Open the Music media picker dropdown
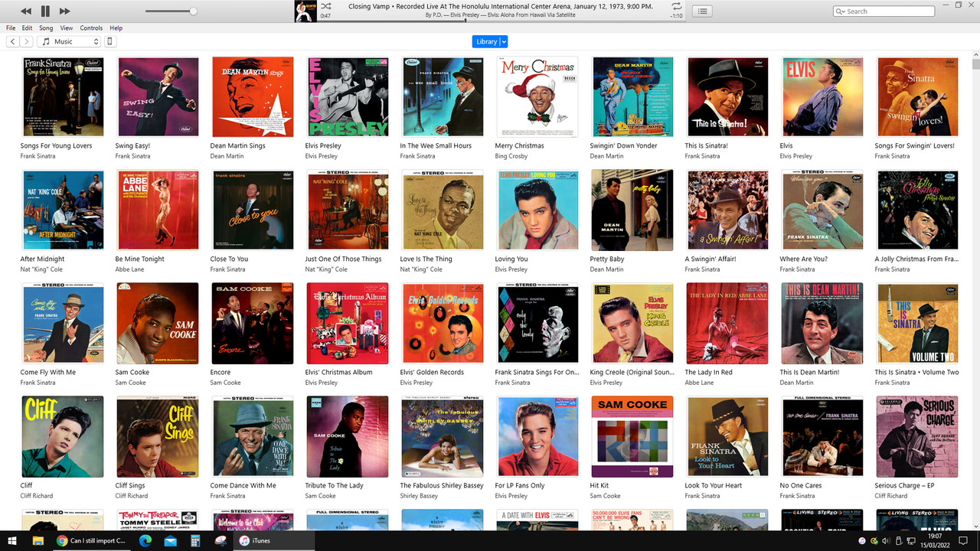Viewport: 980px width, 551px height. [70, 41]
